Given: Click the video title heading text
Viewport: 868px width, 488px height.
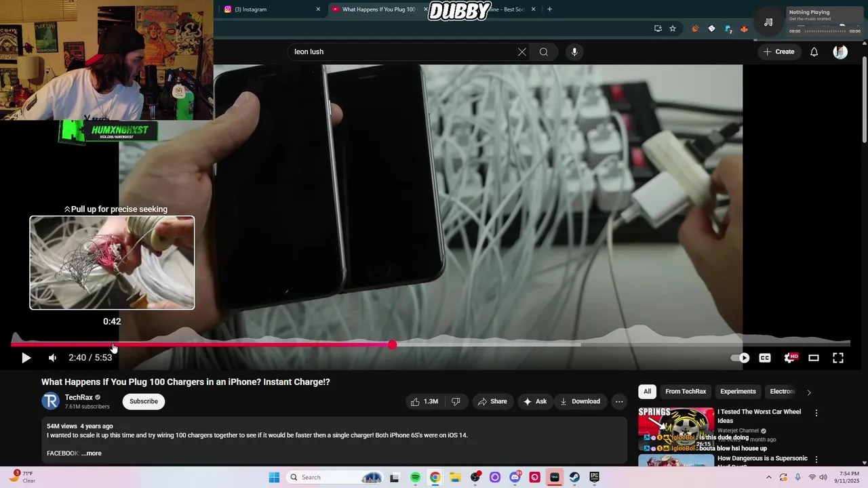Looking at the screenshot, I should pos(186,382).
